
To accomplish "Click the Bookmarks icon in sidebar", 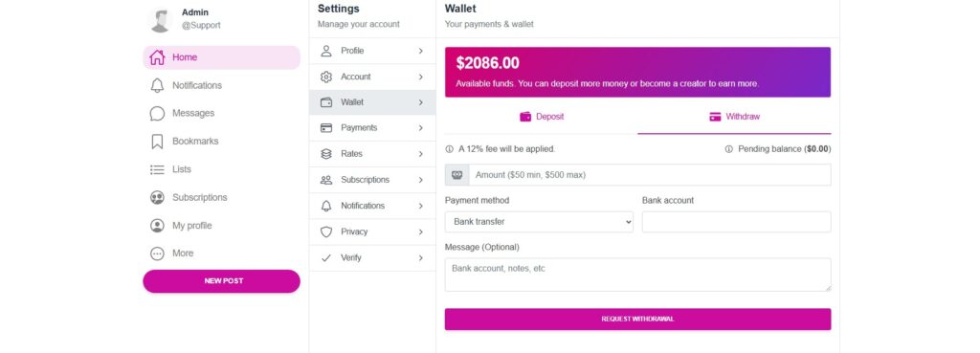I will click(x=157, y=142).
